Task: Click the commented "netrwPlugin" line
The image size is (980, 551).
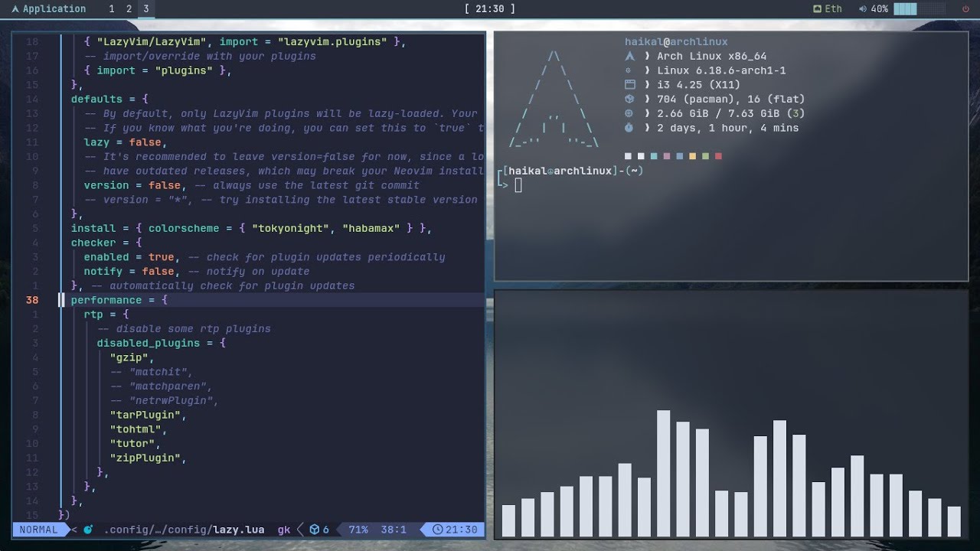Action: (165, 400)
